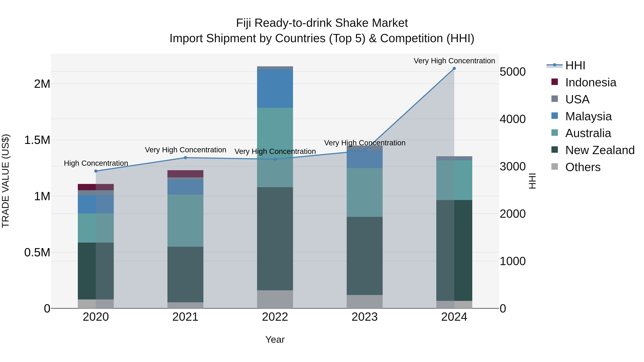Click the 2020 Malaysia bar segment
Viewport: 644px width, 362px height.
[96, 204]
